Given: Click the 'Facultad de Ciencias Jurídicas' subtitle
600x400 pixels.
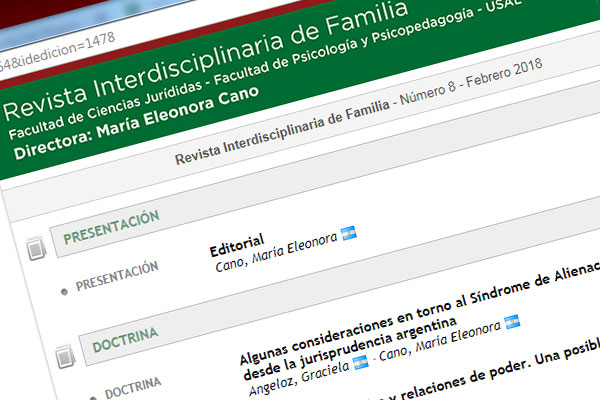Looking at the screenshot, I should coord(105,110).
